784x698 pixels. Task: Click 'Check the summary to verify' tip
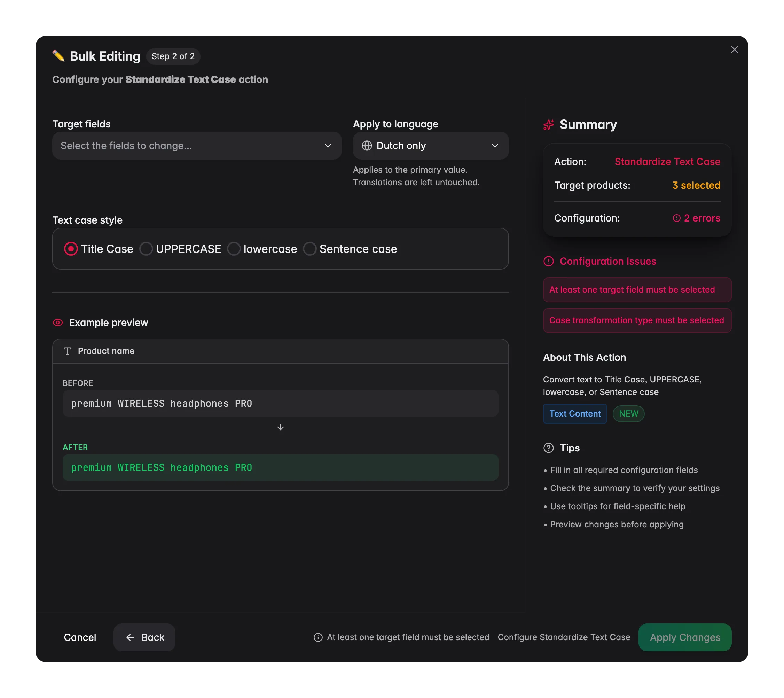(635, 488)
